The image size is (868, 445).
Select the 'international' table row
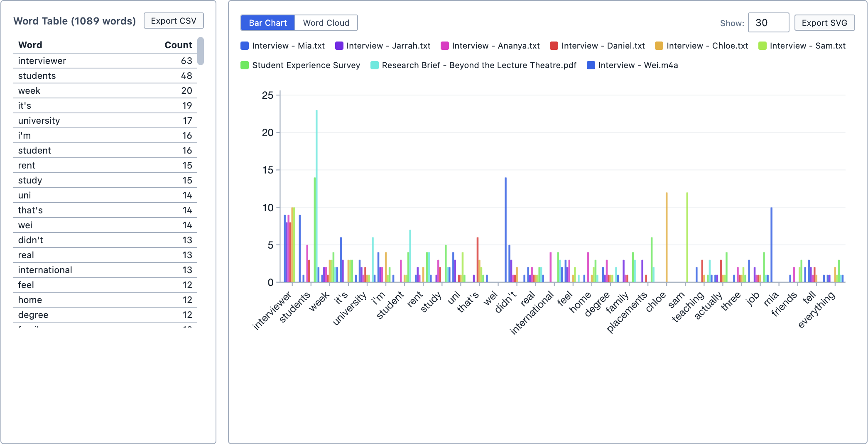click(x=105, y=270)
